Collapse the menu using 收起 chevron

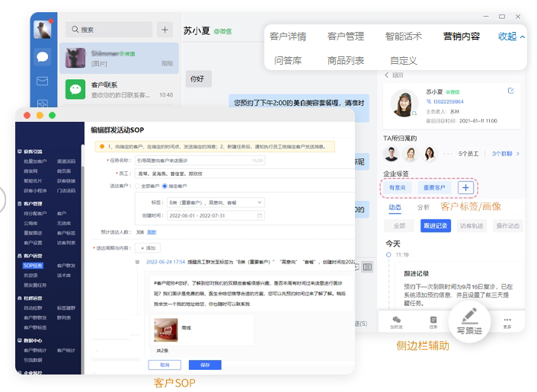coord(512,36)
